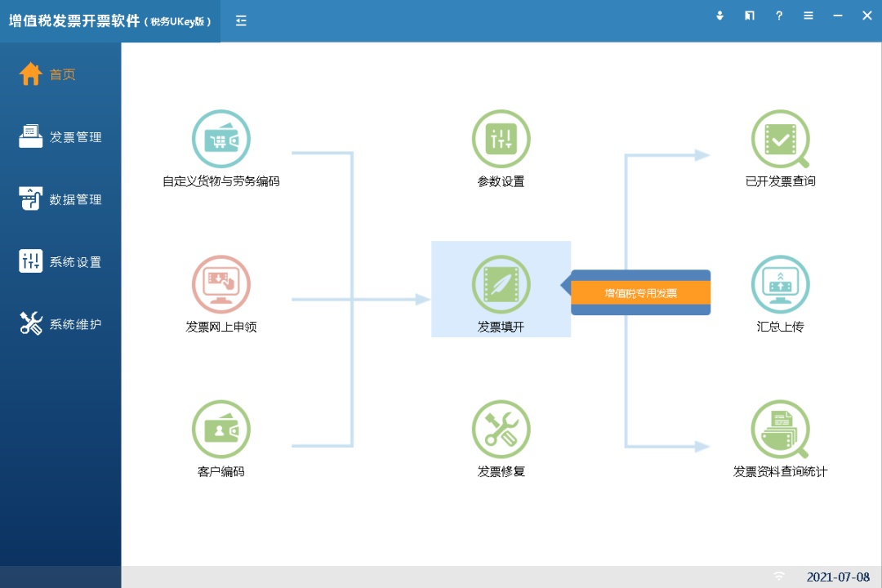Open the 汇总上传 (summary upload) icon
The image size is (882, 588).
pyautogui.click(x=780, y=284)
